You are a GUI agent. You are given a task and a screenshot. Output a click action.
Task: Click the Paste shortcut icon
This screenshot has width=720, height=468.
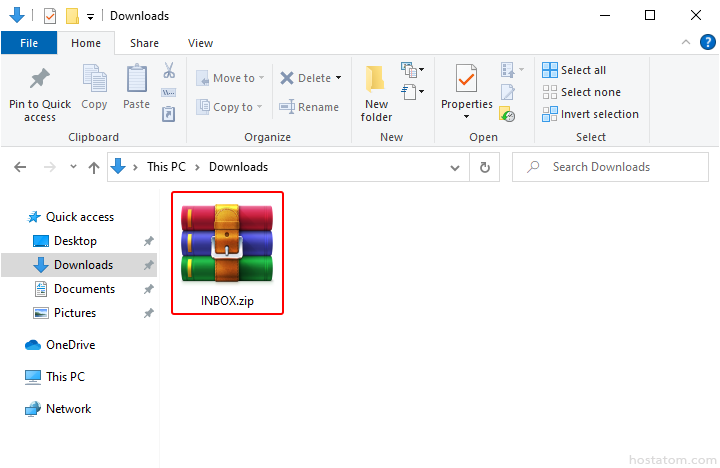point(169,113)
